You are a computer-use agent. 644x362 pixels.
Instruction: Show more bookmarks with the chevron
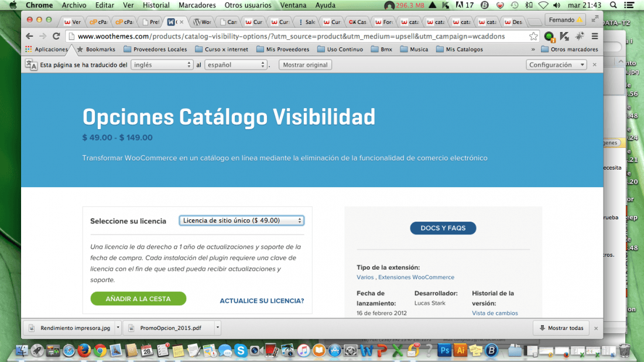click(533, 49)
